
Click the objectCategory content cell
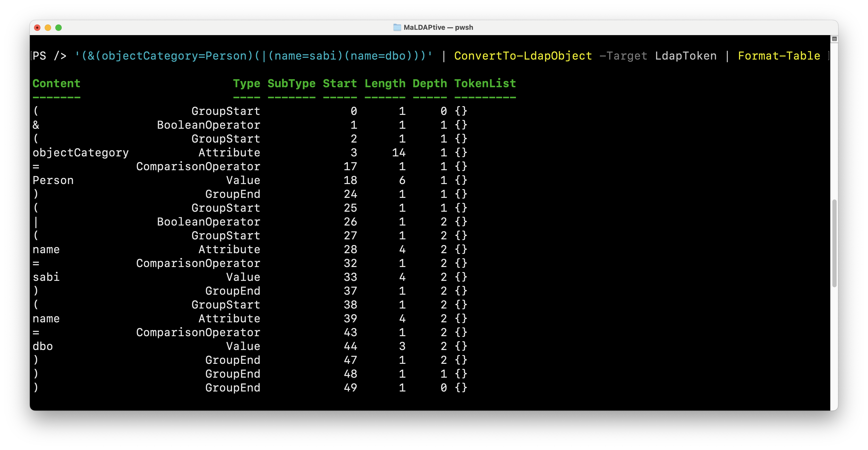tap(81, 153)
